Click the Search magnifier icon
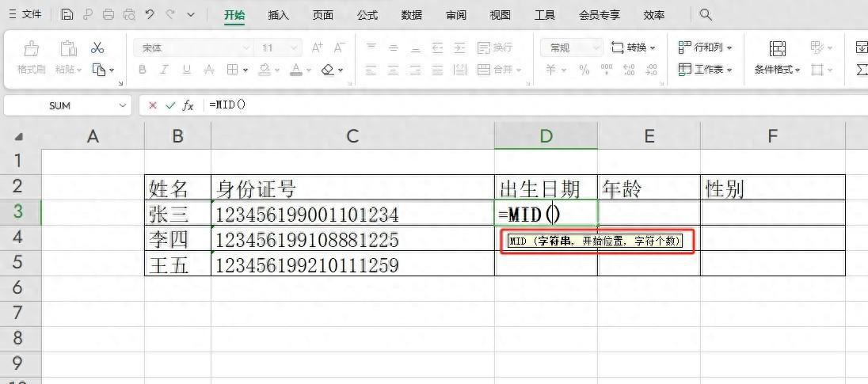 (x=705, y=15)
